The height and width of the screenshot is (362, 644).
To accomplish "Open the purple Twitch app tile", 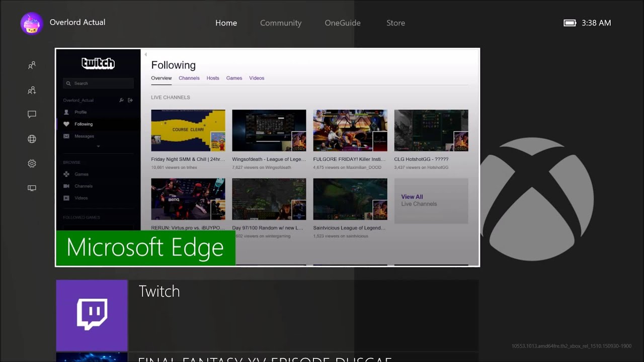I will [x=92, y=315].
